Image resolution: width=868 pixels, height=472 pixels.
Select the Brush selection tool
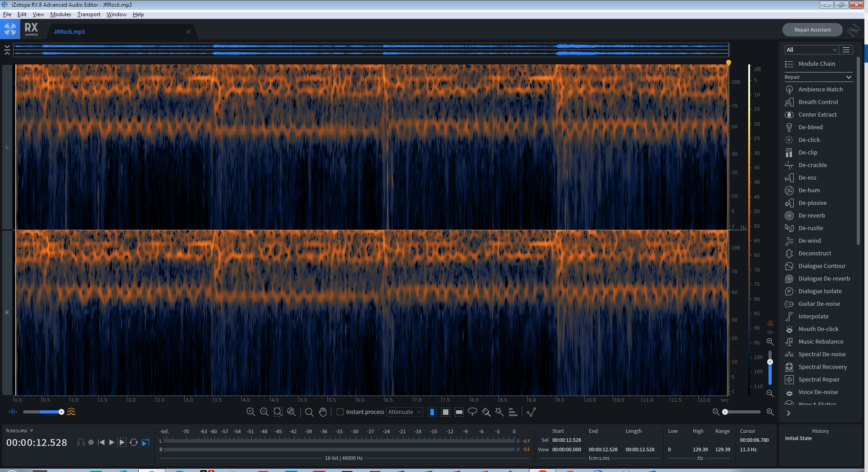pyautogui.click(x=486, y=412)
